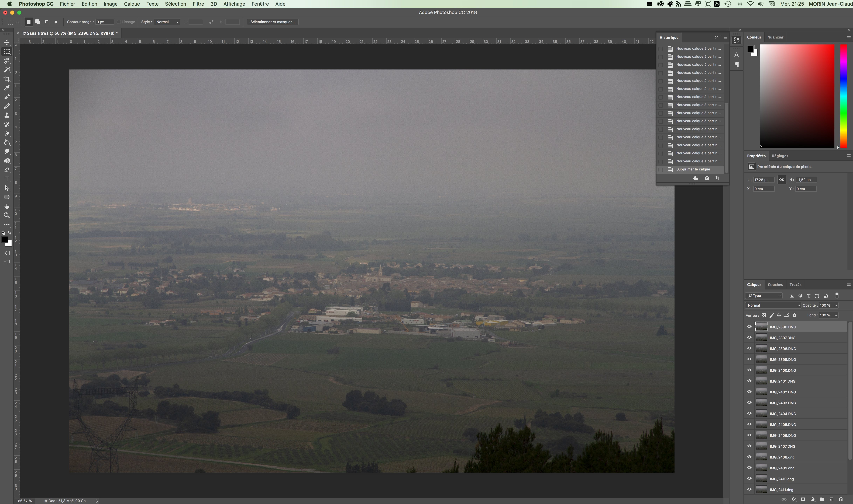Open the Filtre menu
This screenshot has height=504, width=853.
(x=198, y=4)
